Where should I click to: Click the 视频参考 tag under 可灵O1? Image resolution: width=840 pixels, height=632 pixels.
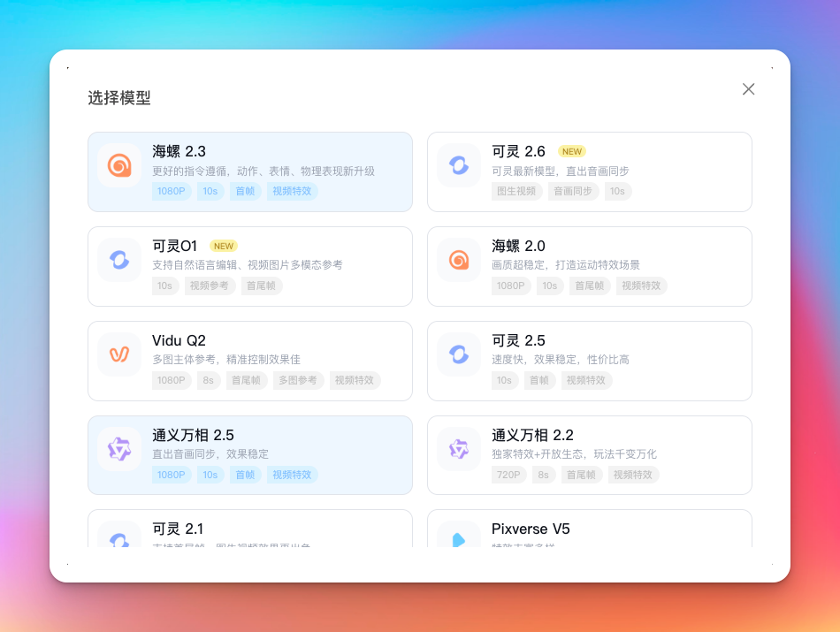[x=210, y=286]
